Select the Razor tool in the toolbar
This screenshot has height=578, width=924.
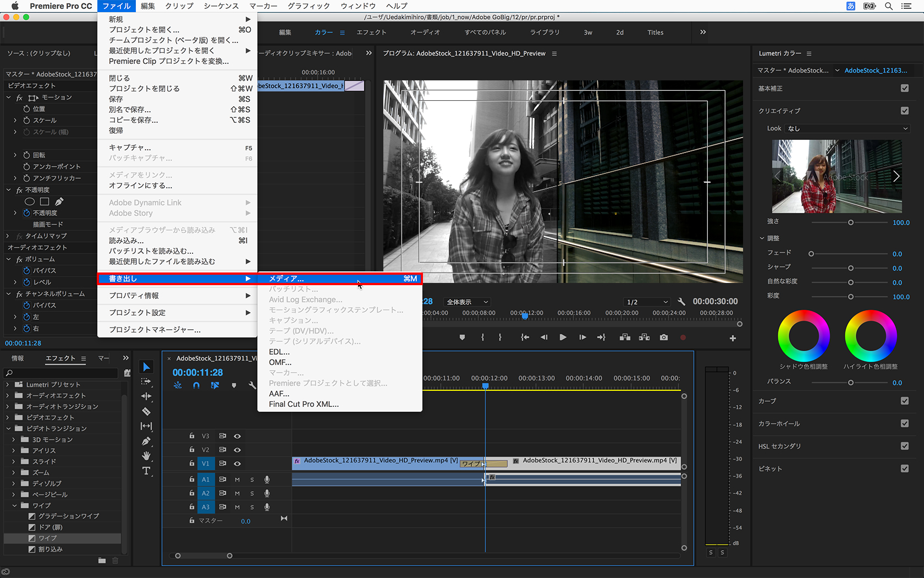(x=146, y=411)
